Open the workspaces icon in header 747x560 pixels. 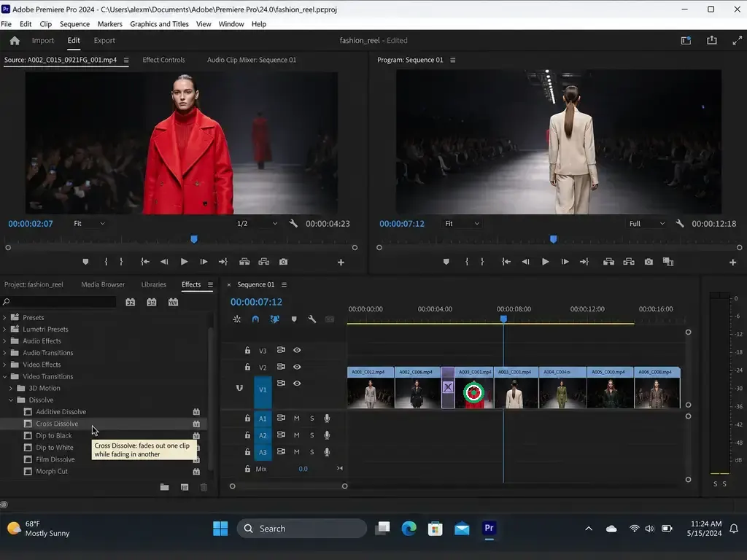pos(686,41)
